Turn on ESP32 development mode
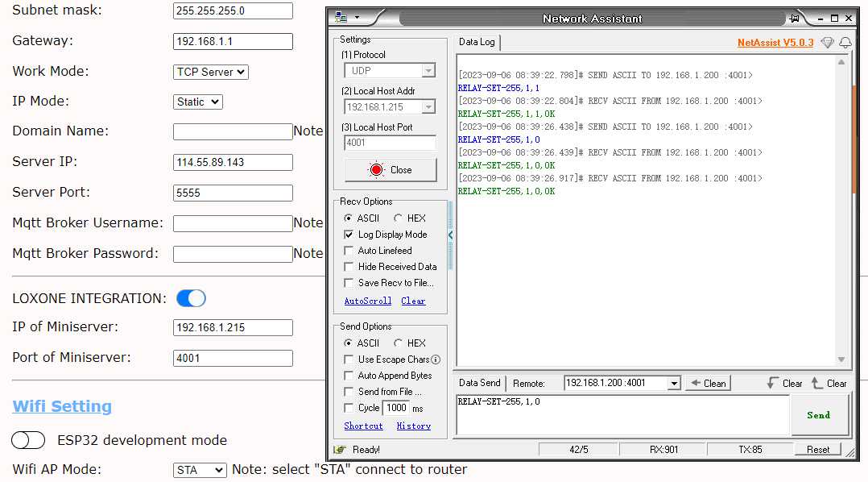Image resolution: width=868 pixels, height=482 pixels. click(28, 440)
